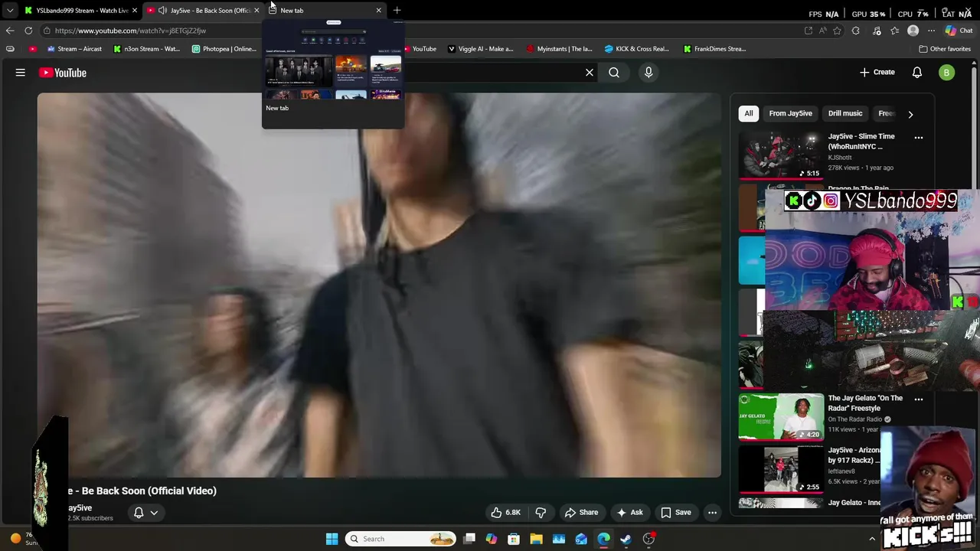Open options for On The Radar Freestyle
980x551 pixels.
tap(919, 399)
